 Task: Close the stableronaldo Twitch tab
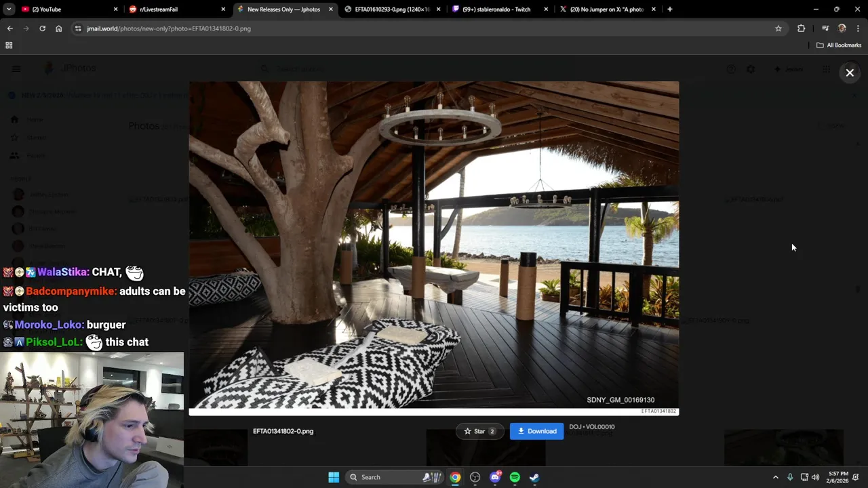(x=546, y=9)
